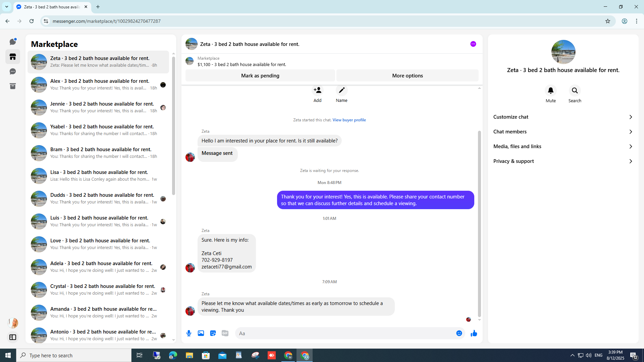The width and height of the screenshot is (644, 362).
Task: Open the GIF picker icon
Action: 225,333
